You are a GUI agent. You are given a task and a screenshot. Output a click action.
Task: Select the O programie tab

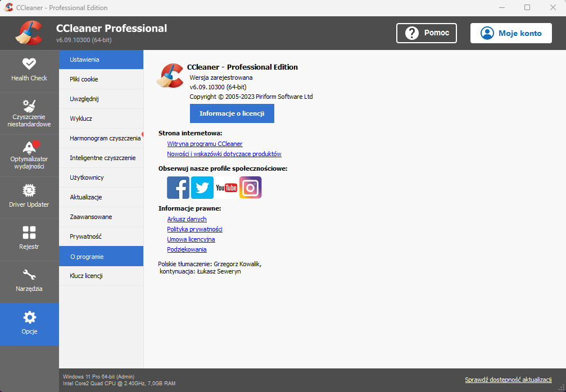[101, 257]
